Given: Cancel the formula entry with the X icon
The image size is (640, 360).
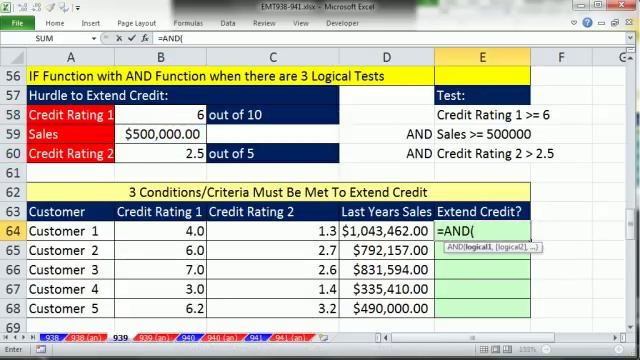Looking at the screenshot, I should 119,38.
